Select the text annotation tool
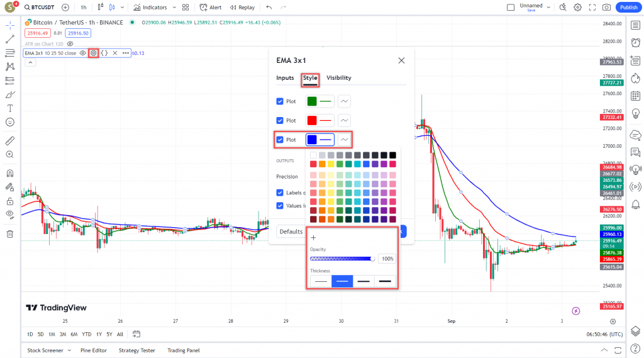Screen dimensions: 644x358 point(10,108)
